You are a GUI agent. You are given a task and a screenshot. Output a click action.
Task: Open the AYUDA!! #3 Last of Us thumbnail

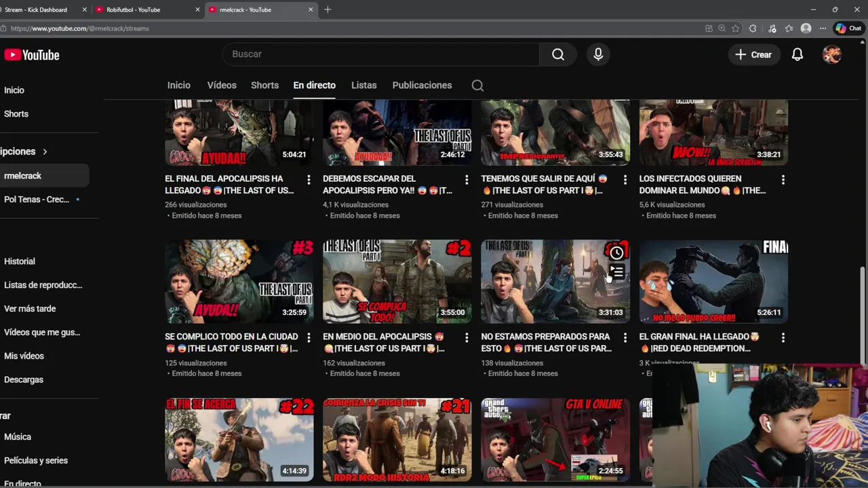click(239, 281)
